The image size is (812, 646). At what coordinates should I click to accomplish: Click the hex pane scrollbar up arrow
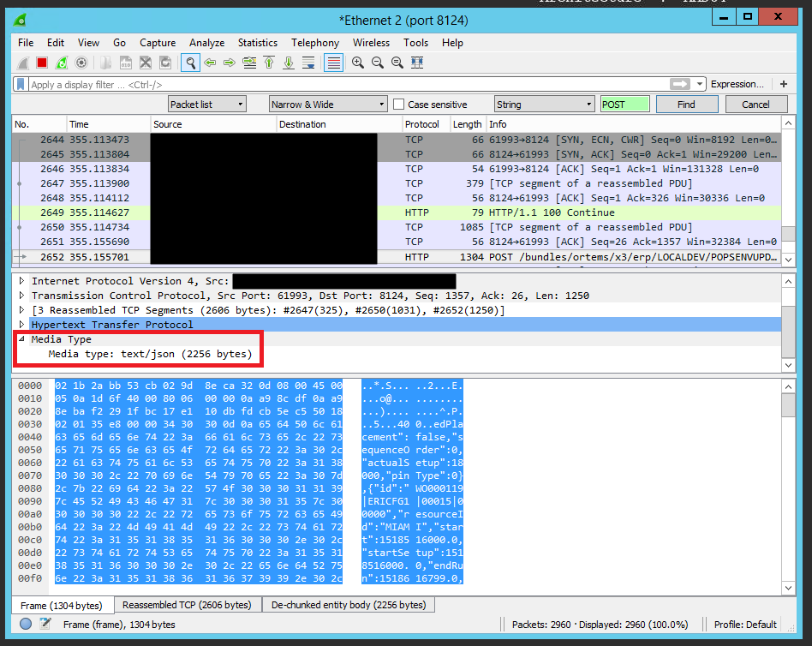[x=788, y=386]
